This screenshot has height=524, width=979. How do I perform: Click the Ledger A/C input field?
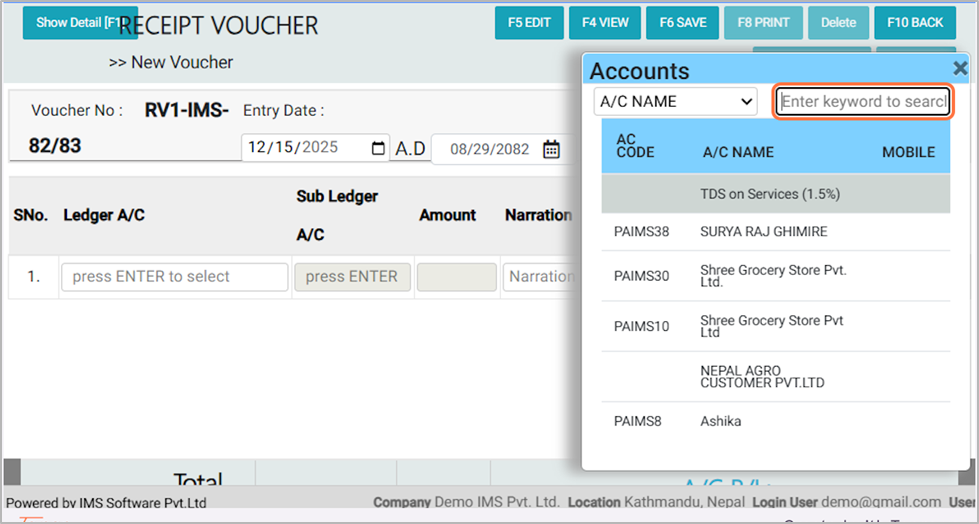[174, 277]
